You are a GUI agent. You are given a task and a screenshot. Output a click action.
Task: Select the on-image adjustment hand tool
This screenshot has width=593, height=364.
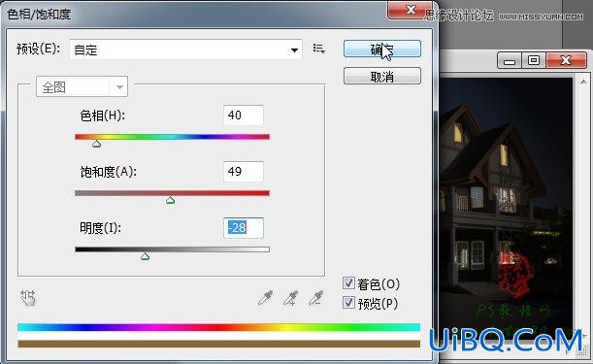[27, 297]
